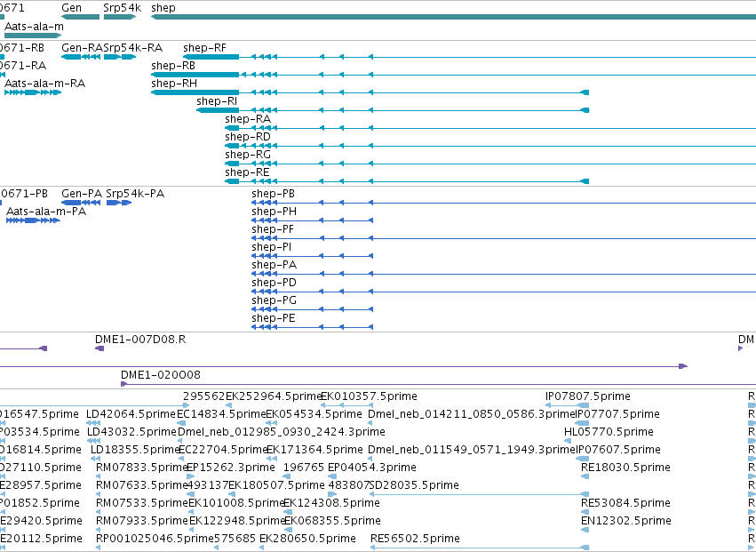Click EST label RM07833.5prime
Viewport: 756px width, 552px height.
[142, 468]
